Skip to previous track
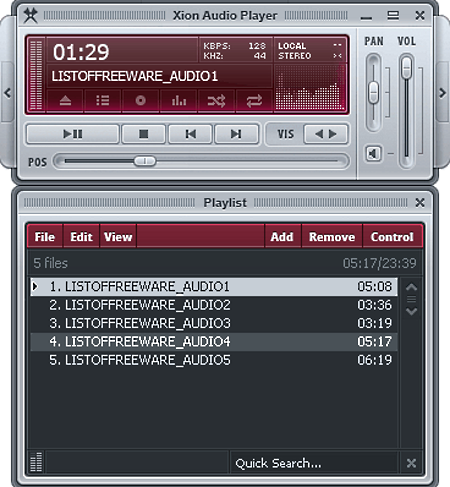Image resolution: width=450 pixels, height=487 pixels. point(190,134)
